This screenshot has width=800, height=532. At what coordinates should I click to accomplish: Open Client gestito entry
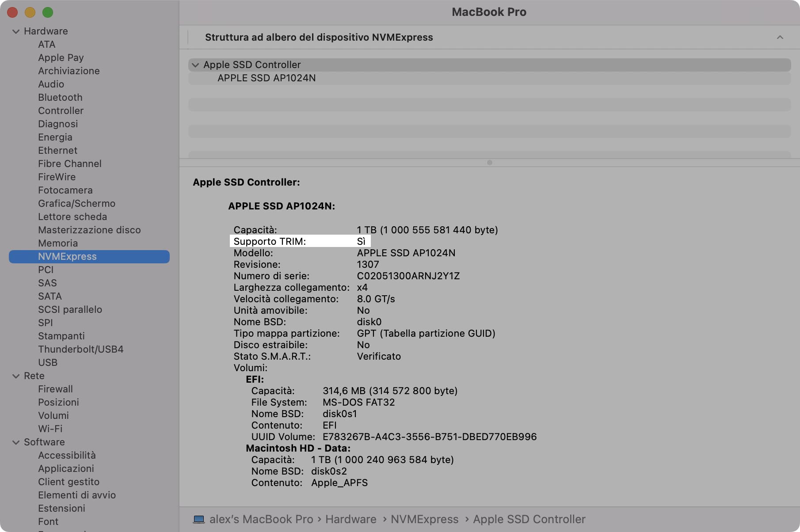[x=69, y=482]
